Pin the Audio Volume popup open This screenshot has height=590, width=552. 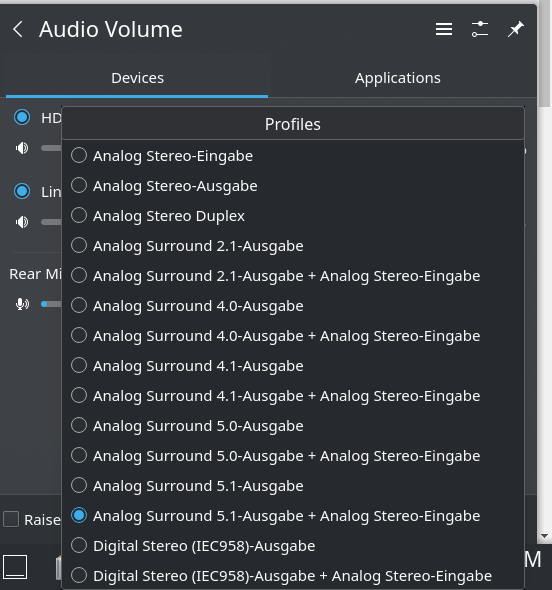515,29
